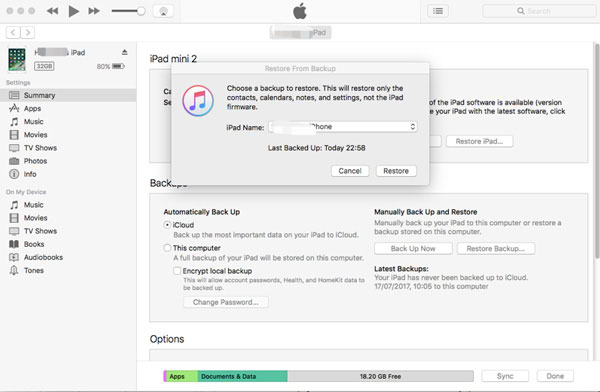Click Cancel in Restore From Backup dialog
600x392 pixels.
pos(350,171)
